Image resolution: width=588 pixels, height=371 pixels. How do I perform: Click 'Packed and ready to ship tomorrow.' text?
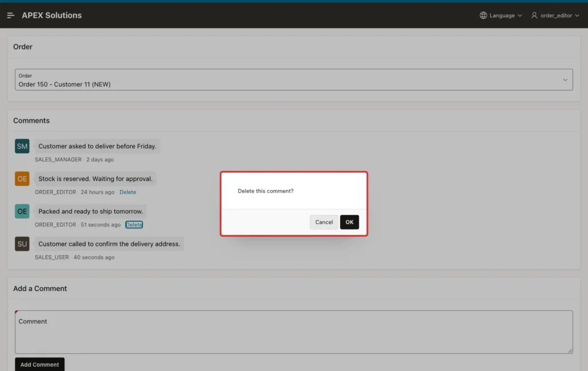[90, 211]
